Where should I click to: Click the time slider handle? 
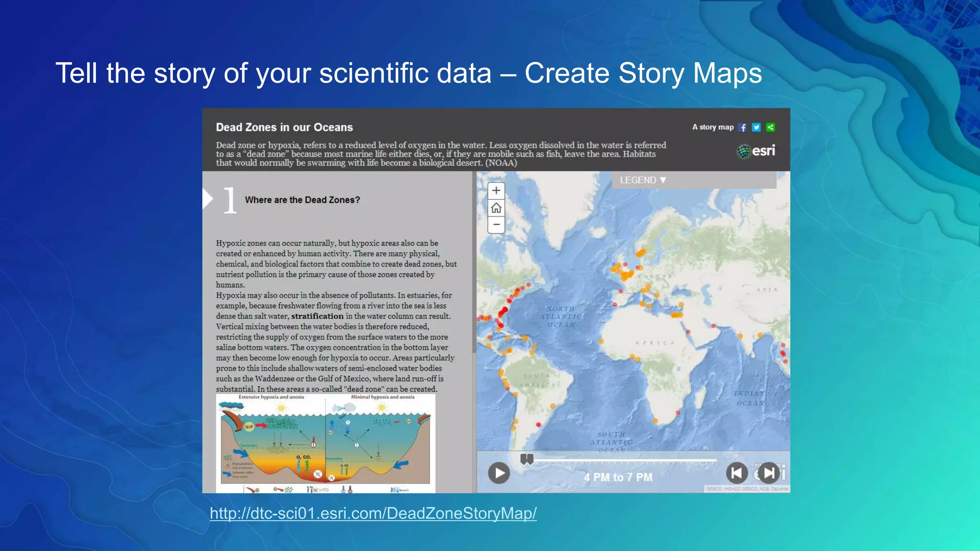pos(527,459)
